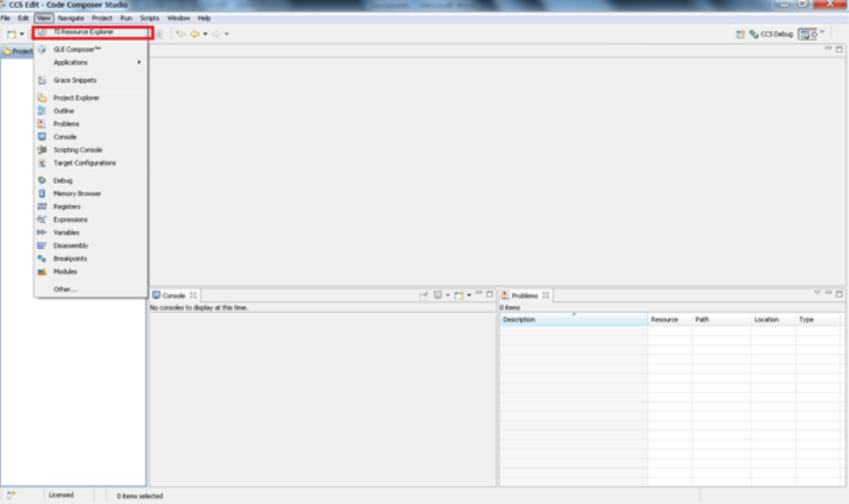Click the Pin Console icon
849x504 pixels.
pyautogui.click(x=423, y=295)
